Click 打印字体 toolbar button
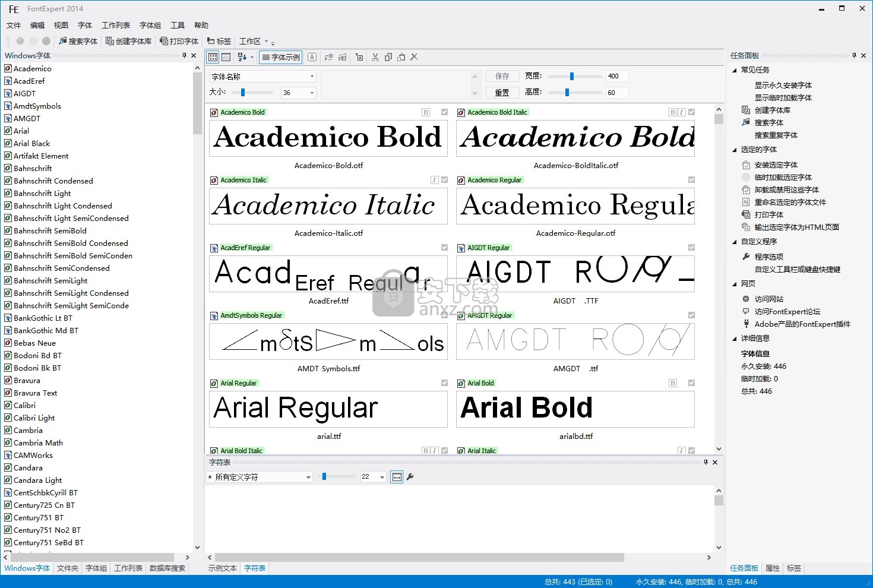Screen dimensions: 873x588 point(179,41)
